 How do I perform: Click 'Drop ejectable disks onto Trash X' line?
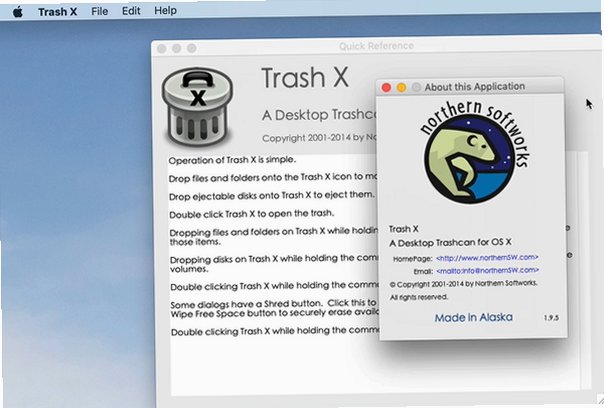tap(272, 196)
